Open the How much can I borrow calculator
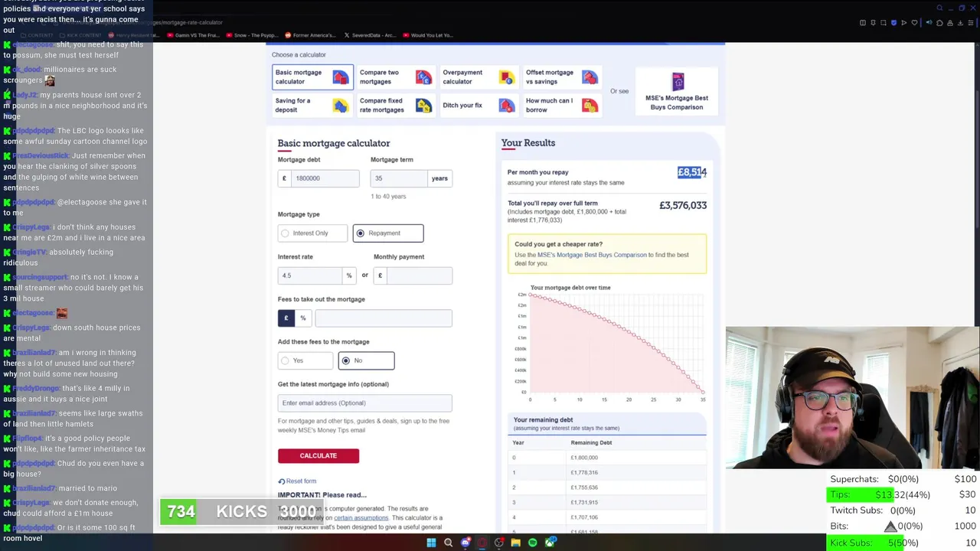The image size is (980, 551). click(x=561, y=106)
